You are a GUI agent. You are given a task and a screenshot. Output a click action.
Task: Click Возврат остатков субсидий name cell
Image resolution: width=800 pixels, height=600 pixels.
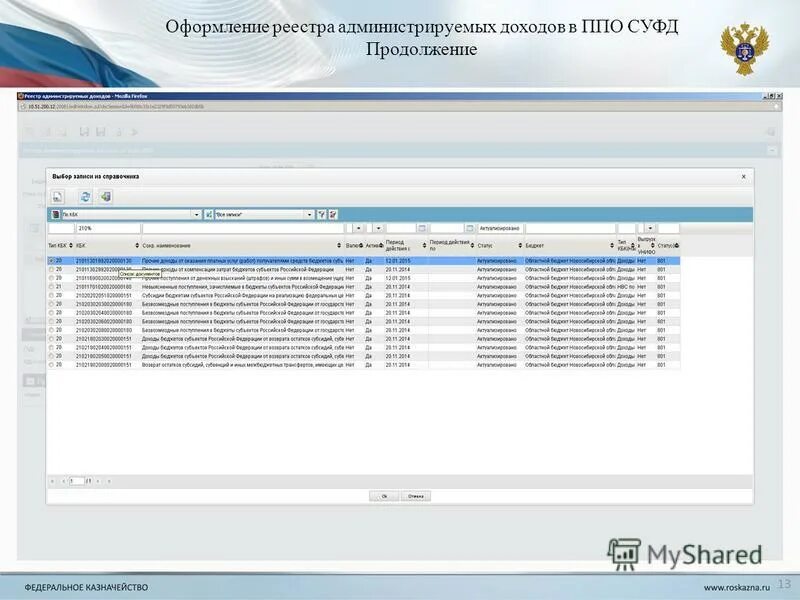coord(242,365)
